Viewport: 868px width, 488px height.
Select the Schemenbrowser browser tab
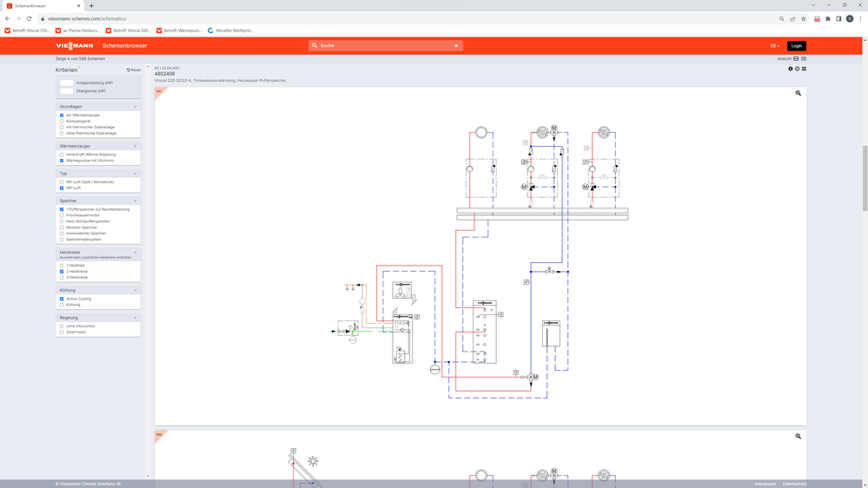pyautogui.click(x=43, y=5)
